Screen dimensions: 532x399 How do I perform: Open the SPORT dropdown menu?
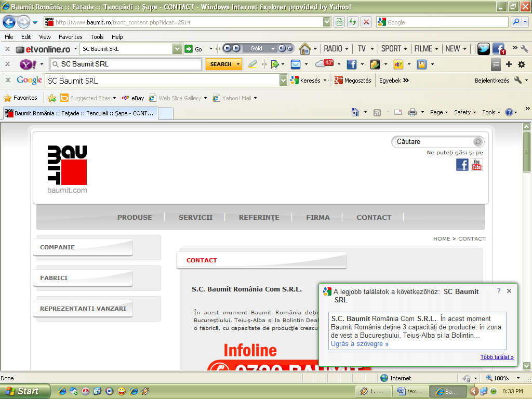pos(394,49)
